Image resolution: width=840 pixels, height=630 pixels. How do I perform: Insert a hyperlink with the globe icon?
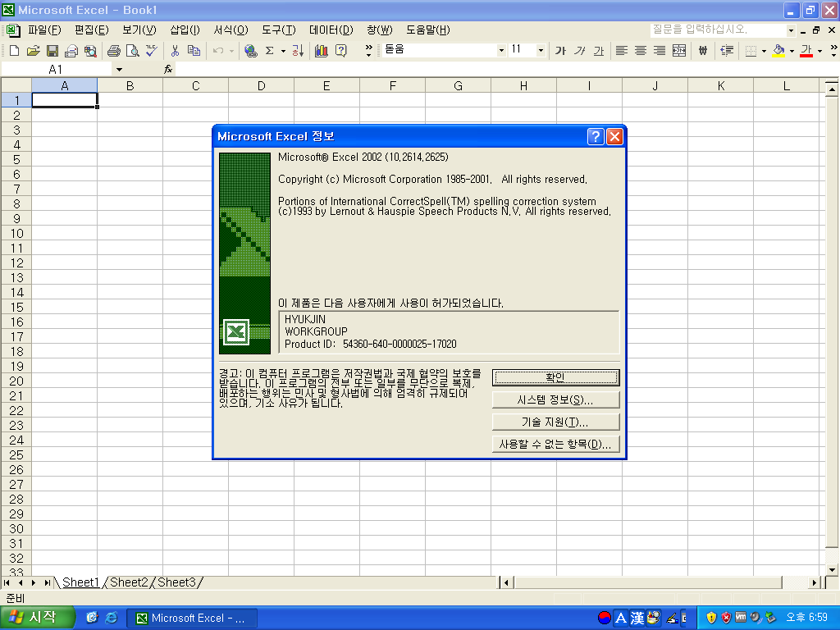pos(250,51)
